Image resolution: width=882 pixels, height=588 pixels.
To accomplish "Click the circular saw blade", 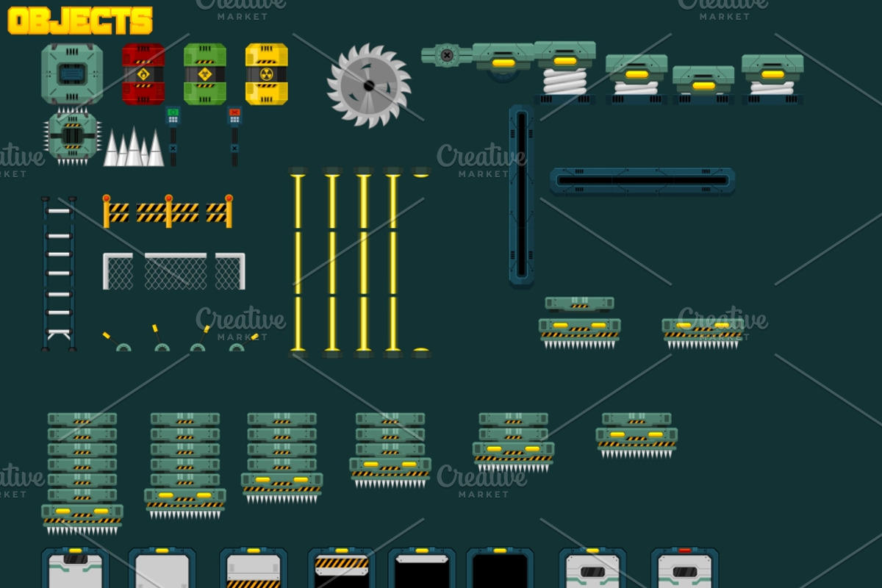I will click(x=369, y=86).
